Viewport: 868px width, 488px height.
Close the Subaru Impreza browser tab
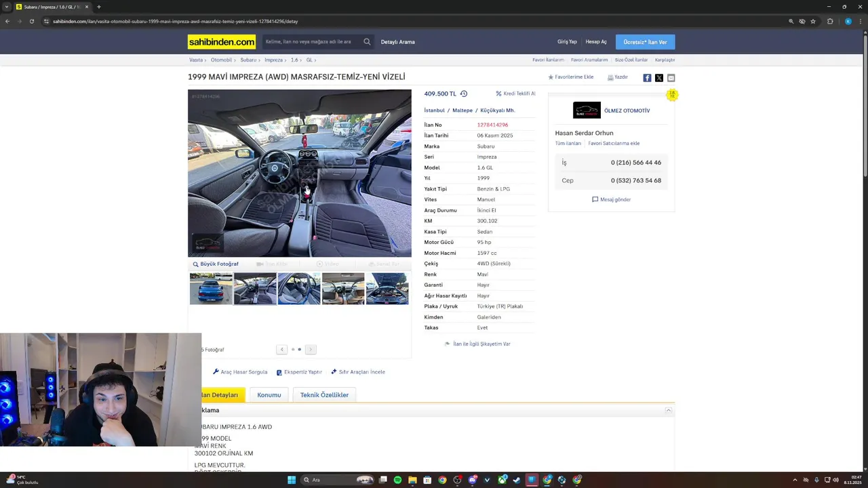click(87, 7)
